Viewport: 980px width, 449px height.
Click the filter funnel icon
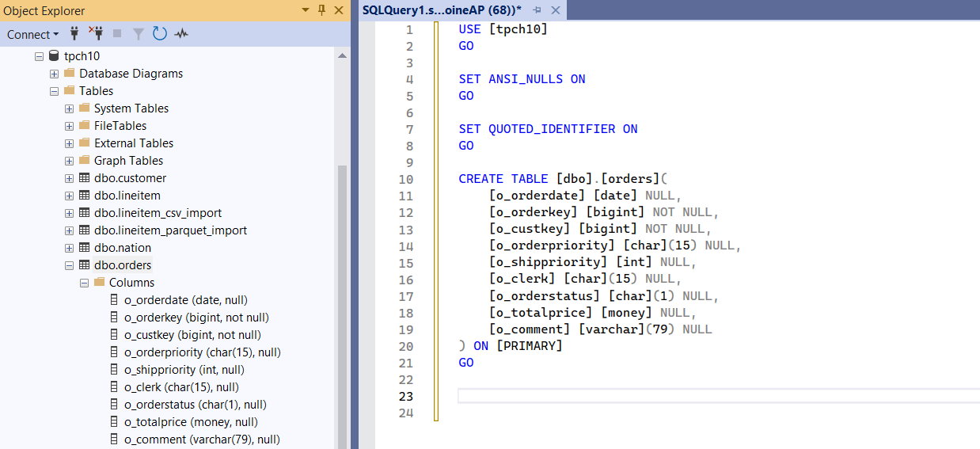[139, 34]
